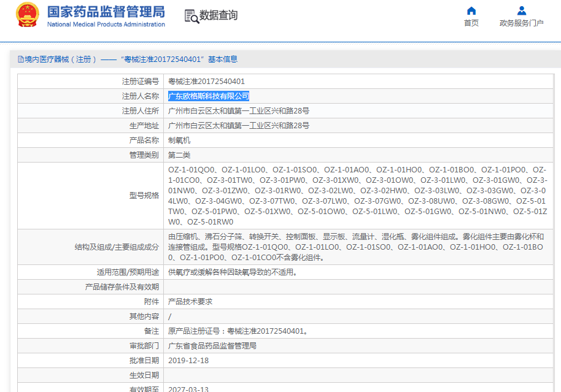Click the approval date 2019-12-18

point(188,361)
